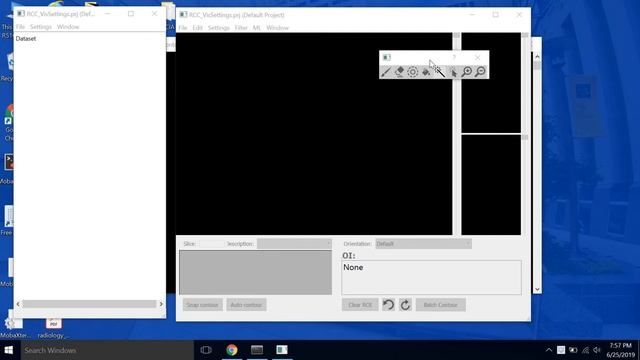Click the Slice input field
The width and height of the screenshot is (640, 360).
pos(211,244)
